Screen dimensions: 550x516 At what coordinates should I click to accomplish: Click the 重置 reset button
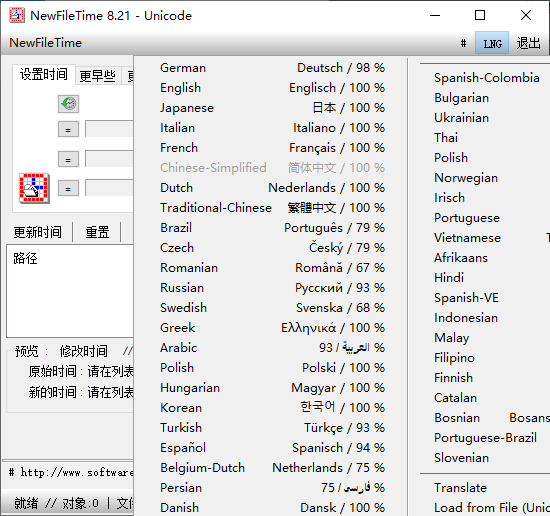pyautogui.click(x=97, y=232)
